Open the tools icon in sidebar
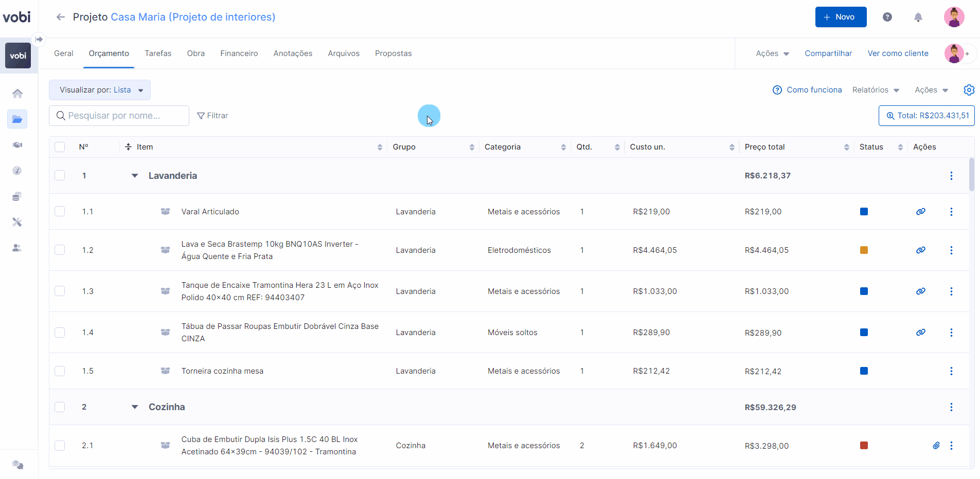The height and width of the screenshot is (479, 980). click(17, 222)
